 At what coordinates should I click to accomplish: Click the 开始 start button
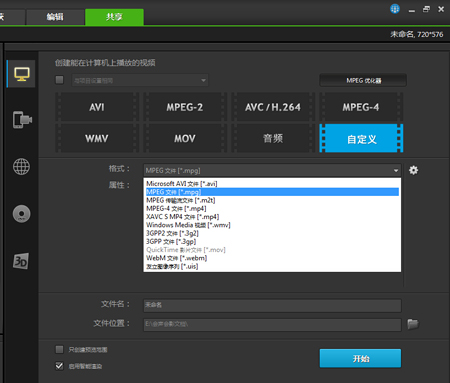360,358
